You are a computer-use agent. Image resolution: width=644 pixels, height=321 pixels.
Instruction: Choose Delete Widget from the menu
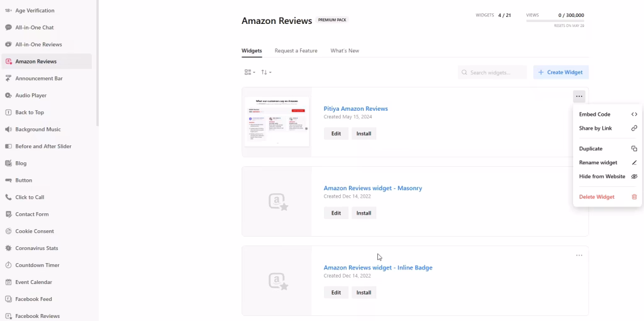pyautogui.click(x=608, y=197)
